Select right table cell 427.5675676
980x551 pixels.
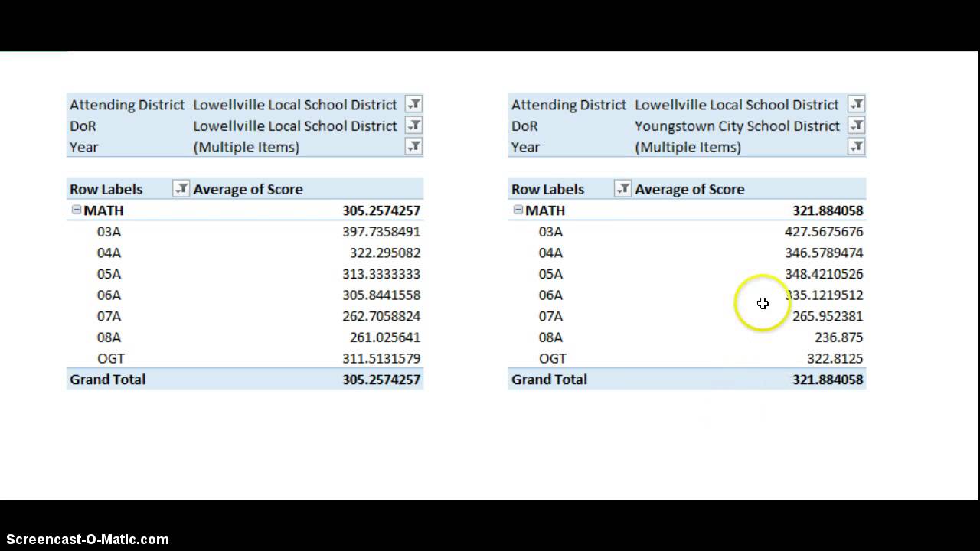[x=824, y=231]
